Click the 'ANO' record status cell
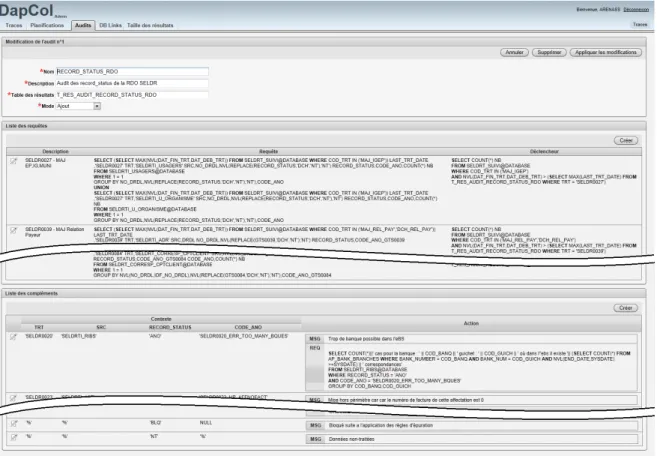The height and width of the screenshot is (456, 657). click(155, 336)
